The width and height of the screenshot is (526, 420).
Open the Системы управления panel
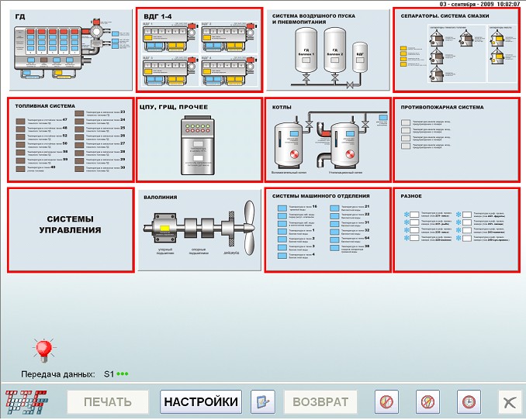coord(71,230)
